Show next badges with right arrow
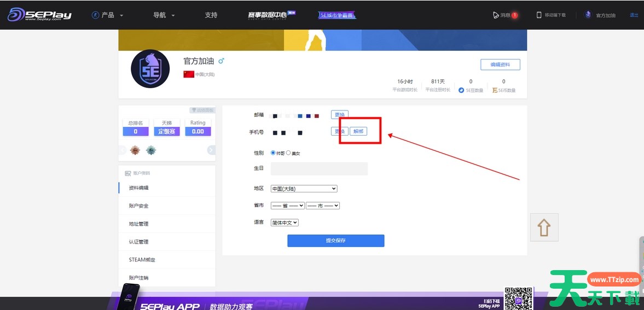 pyautogui.click(x=211, y=150)
